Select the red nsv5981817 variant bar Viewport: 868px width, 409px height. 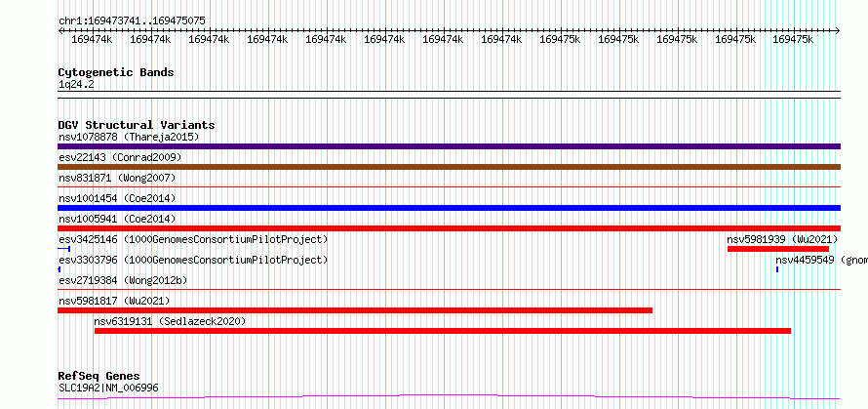(355, 310)
